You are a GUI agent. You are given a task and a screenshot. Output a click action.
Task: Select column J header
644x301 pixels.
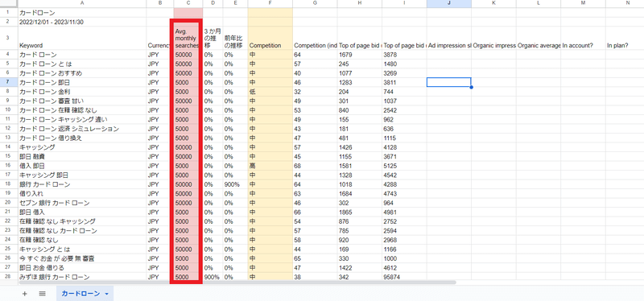pos(449,3)
